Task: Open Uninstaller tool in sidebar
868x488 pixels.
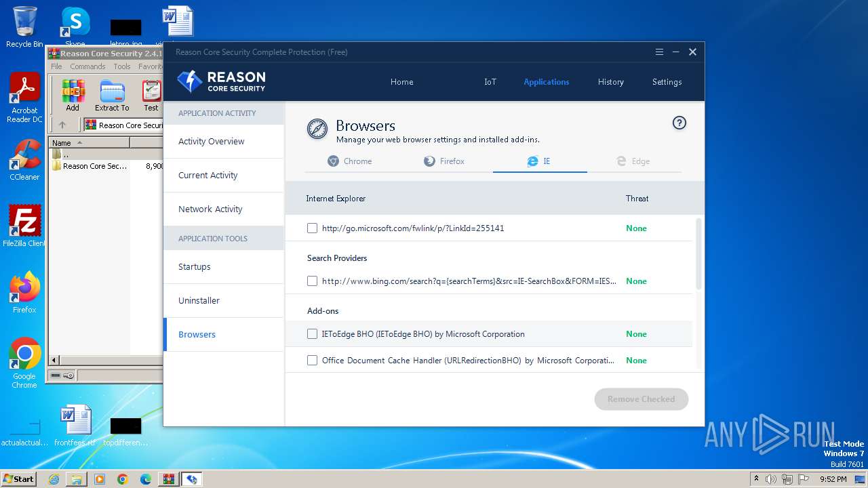Action: [x=224, y=301]
